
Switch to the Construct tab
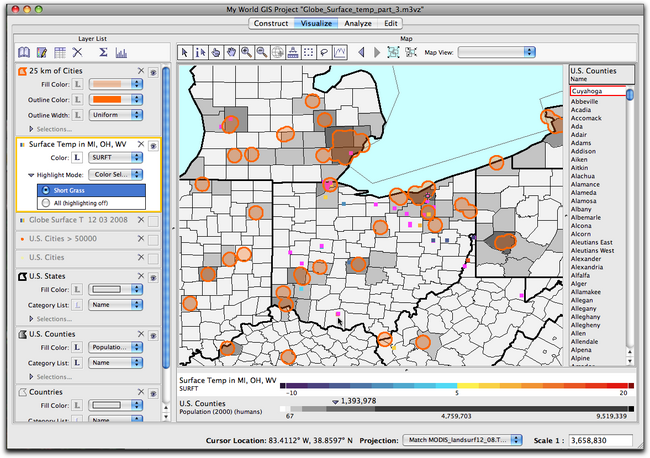(x=271, y=22)
